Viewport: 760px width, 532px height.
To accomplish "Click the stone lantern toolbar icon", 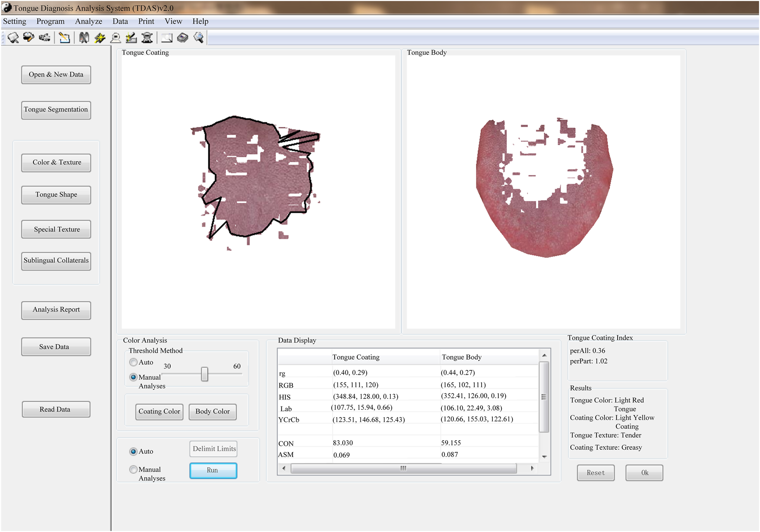I will 147,38.
